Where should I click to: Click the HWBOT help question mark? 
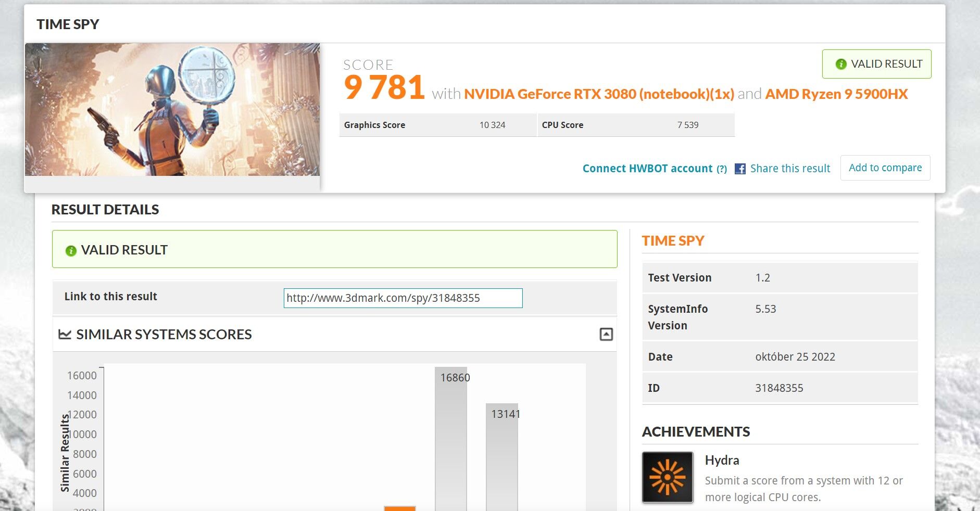pos(722,169)
